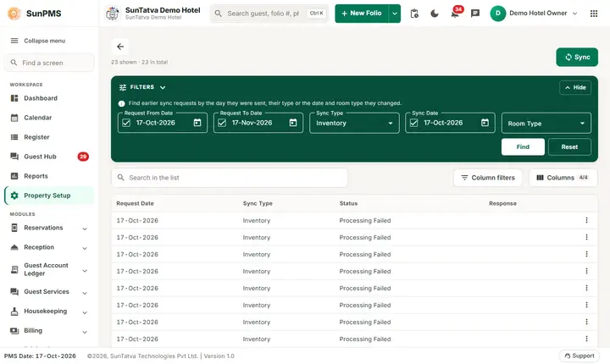This screenshot has height=364, width=610.
Task: Click the Search in the list field
Action: [230, 178]
